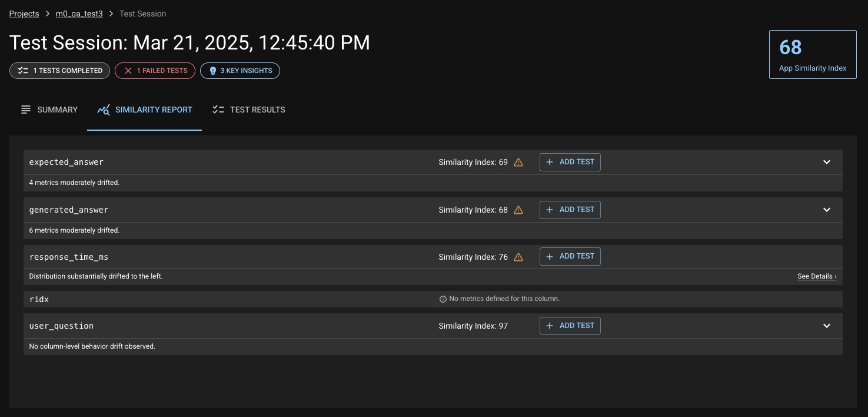Add test for response_time_ms column
The height and width of the screenshot is (417, 868).
[570, 256]
